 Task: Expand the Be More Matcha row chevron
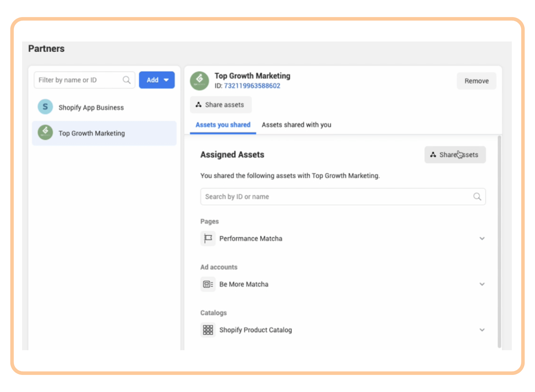pyautogui.click(x=482, y=284)
